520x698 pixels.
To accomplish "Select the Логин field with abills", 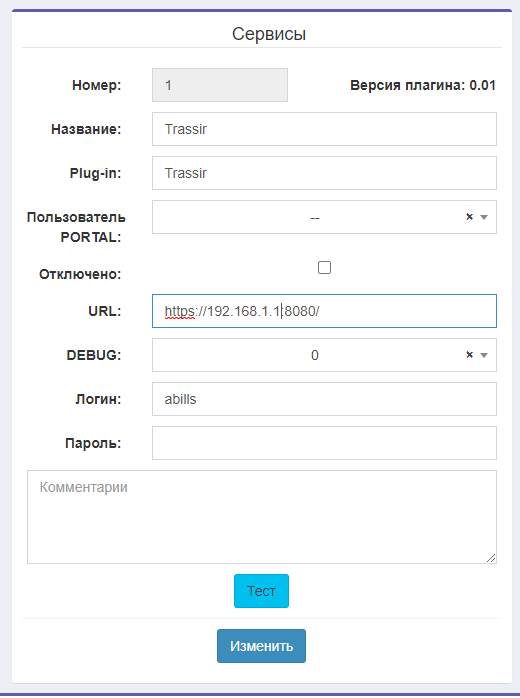I will (324, 399).
